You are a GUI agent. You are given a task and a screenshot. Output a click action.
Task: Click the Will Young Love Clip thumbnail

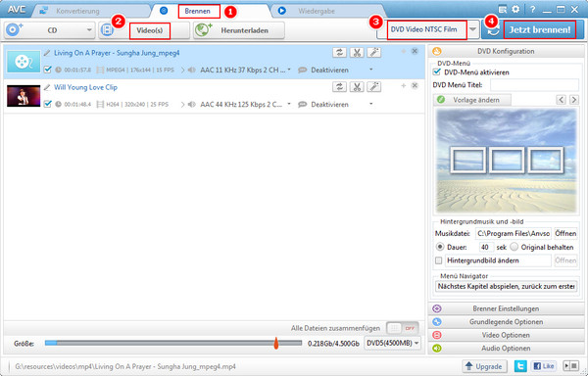coord(24,96)
